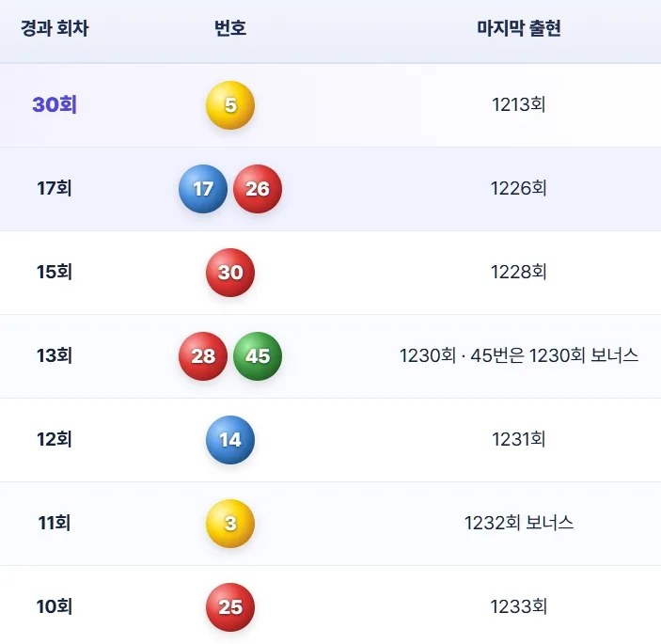Click the 마지막 출현 column header
The width and height of the screenshot is (661, 644).
point(518,28)
